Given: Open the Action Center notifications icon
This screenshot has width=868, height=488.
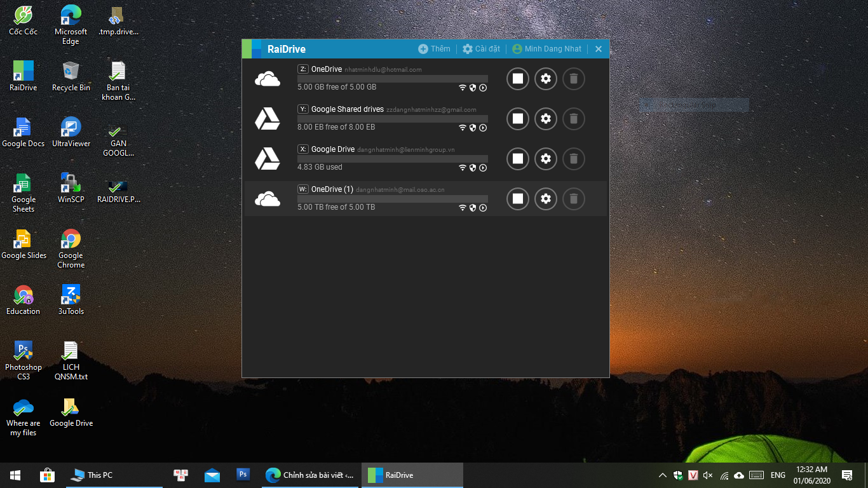Looking at the screenshot, I should pyautogui.click(x=846, y=475).
